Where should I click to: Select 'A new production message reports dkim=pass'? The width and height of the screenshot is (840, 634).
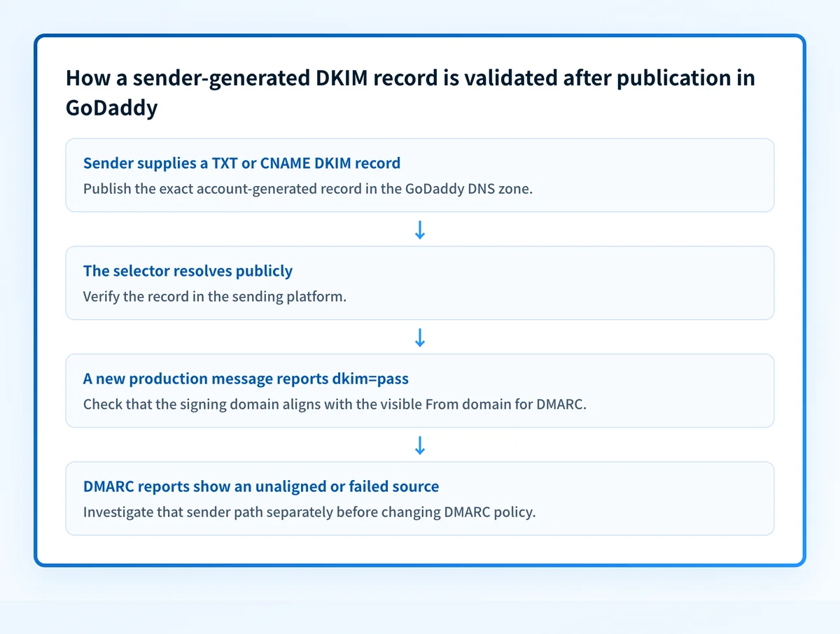pyautogui.click(x=246, y=379)
